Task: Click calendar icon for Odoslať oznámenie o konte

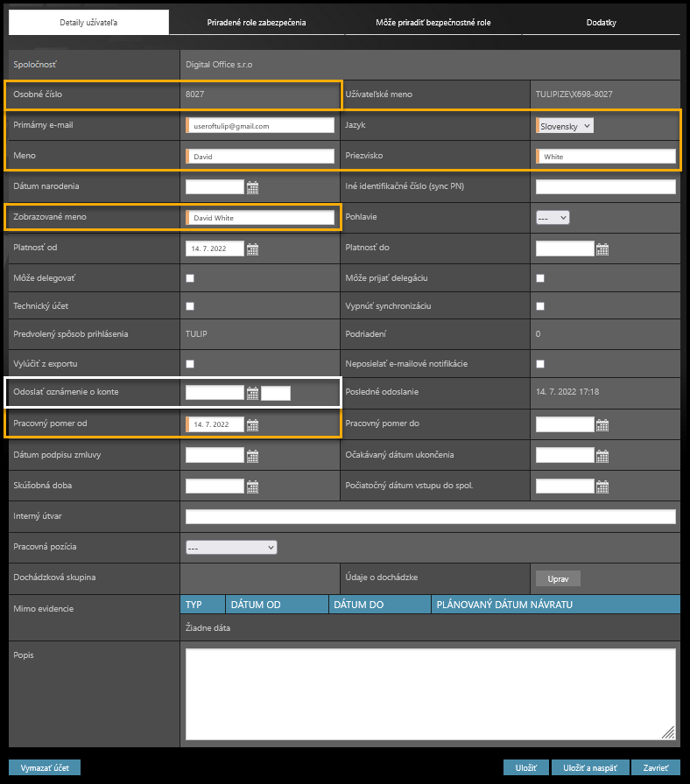Action: (252, 394)
